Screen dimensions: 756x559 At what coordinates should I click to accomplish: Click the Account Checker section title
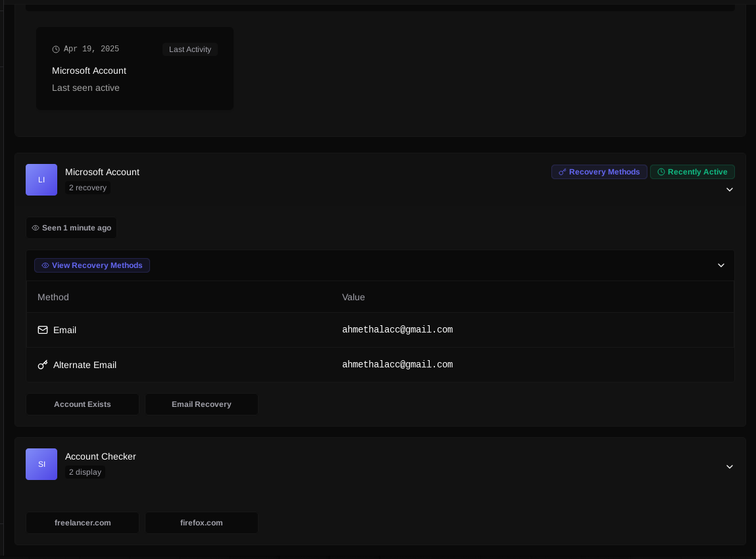point(100,456)
